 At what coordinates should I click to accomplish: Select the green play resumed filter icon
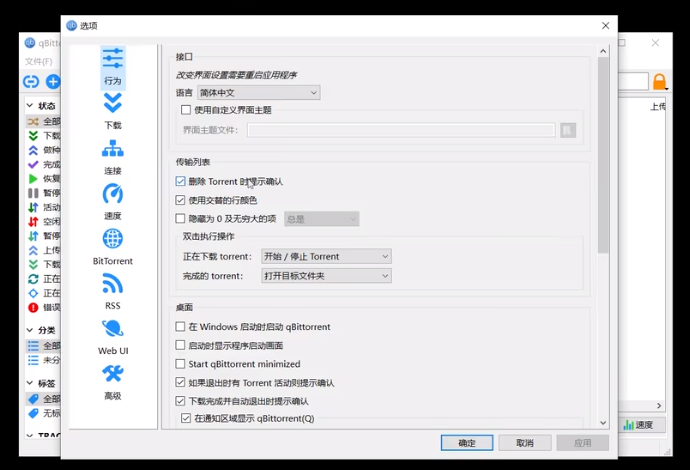pos(33,179)
